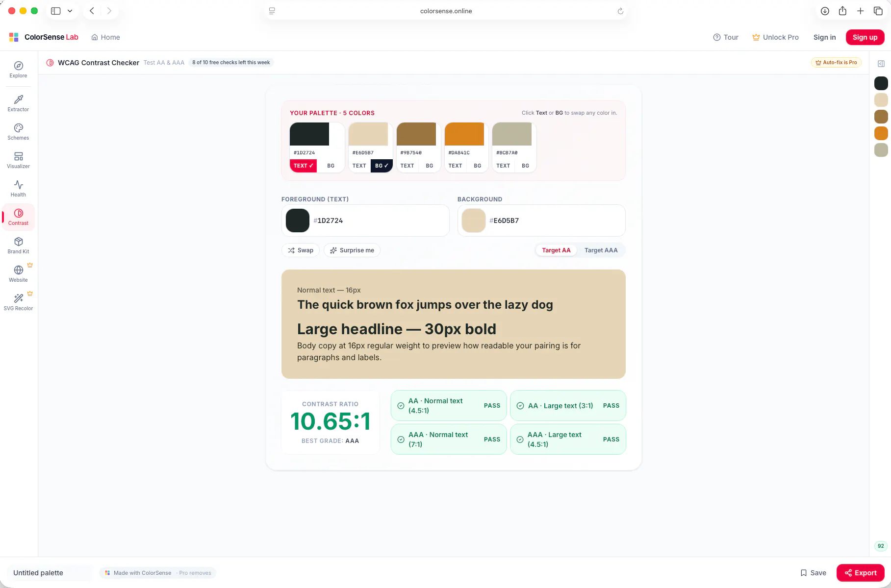Go back with the browser back arrow
Screen dimensions: 891x588
coord(92,11)
